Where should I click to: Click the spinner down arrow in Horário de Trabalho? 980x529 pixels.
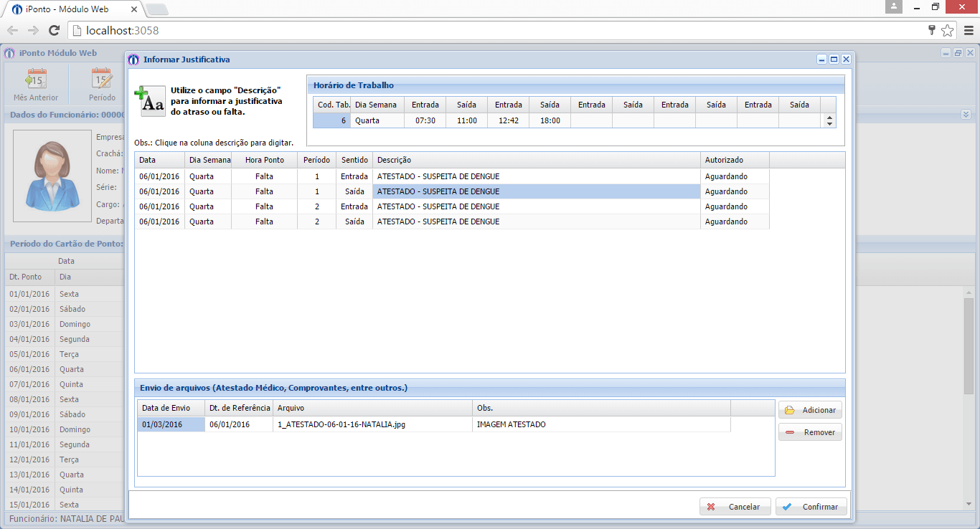click(x=830, y=124)
